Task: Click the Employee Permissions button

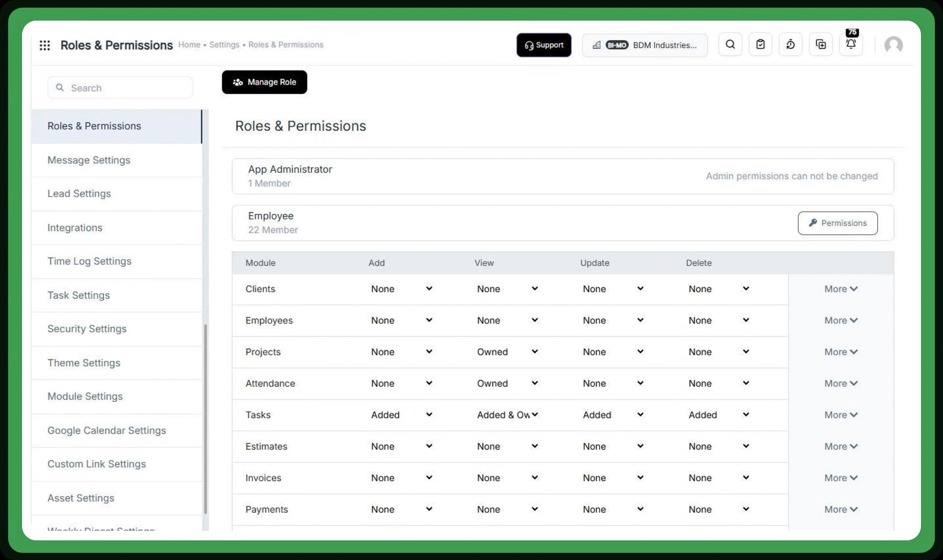Action: click(x=837, y=223)
